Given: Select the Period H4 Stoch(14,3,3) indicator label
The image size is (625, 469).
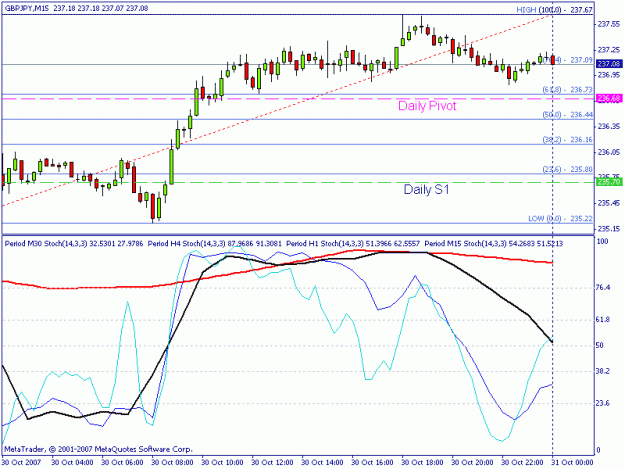Looking at the screenshot, I should point(214,243).
